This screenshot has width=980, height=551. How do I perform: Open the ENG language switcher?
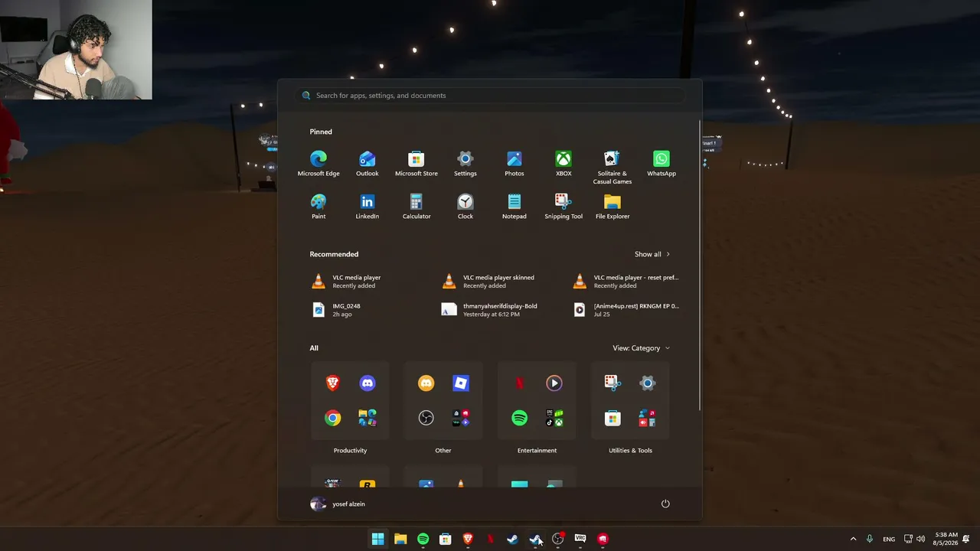coord(889,539)
